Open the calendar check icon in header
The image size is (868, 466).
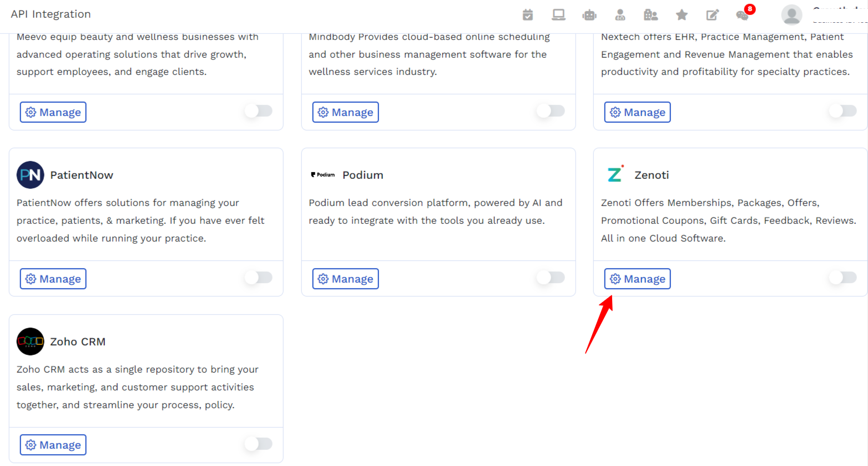[x=528, y=15]
